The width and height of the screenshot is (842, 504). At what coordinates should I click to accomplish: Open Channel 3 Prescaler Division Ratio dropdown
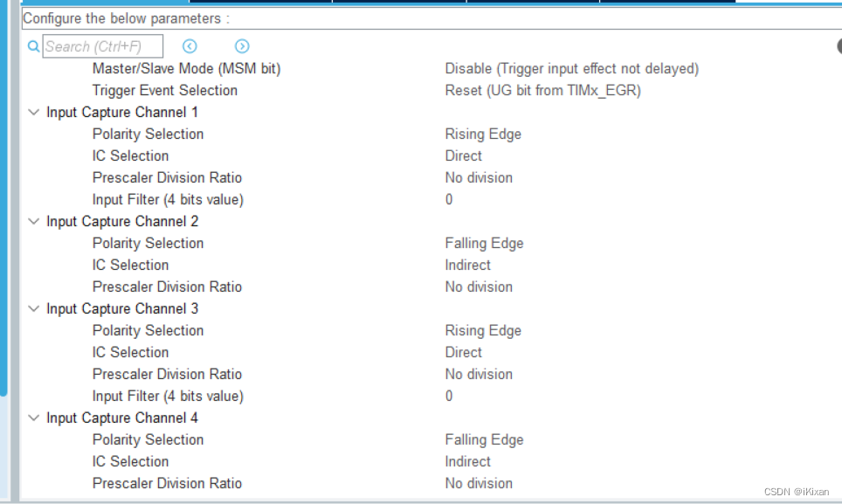click(x=479, y=374)
